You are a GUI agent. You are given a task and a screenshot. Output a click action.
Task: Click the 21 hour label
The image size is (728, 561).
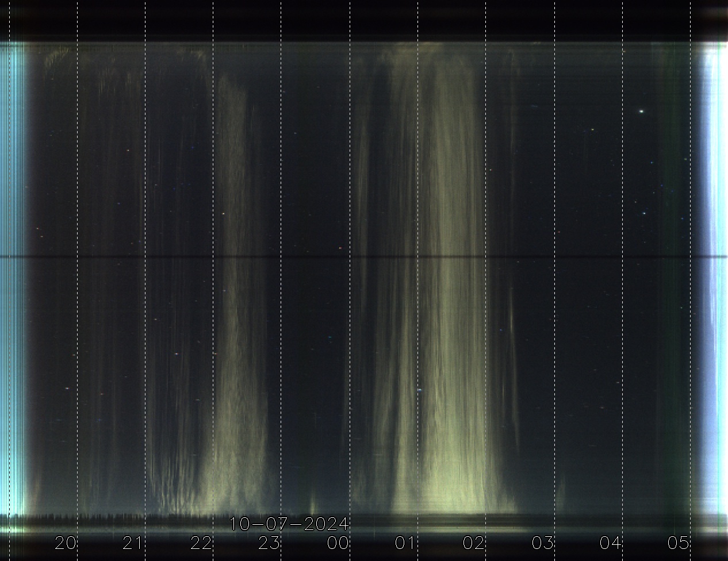[133, 543]
